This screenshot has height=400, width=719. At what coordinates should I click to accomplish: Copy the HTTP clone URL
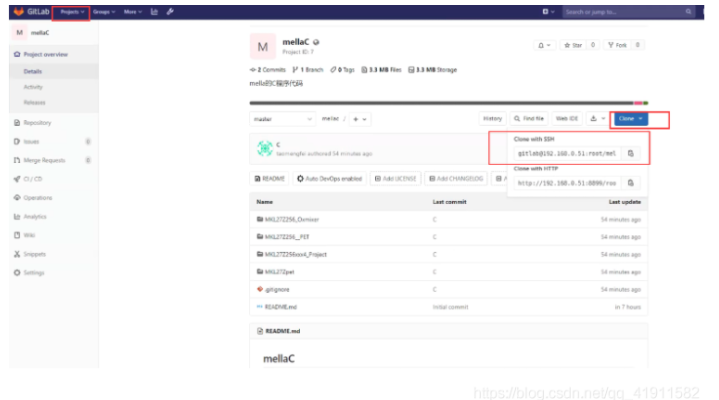click(631, 183)
